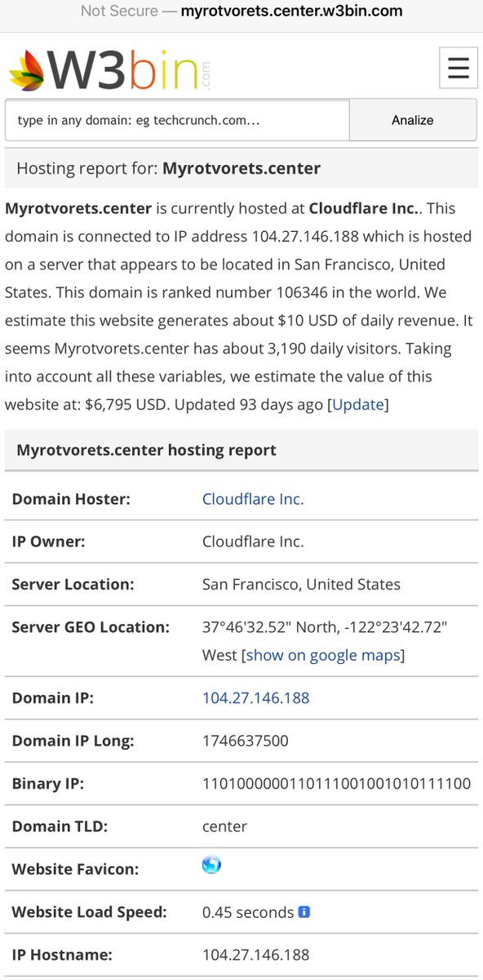Select the Binary IP value

pyautogui.click(x=336, y=784)
